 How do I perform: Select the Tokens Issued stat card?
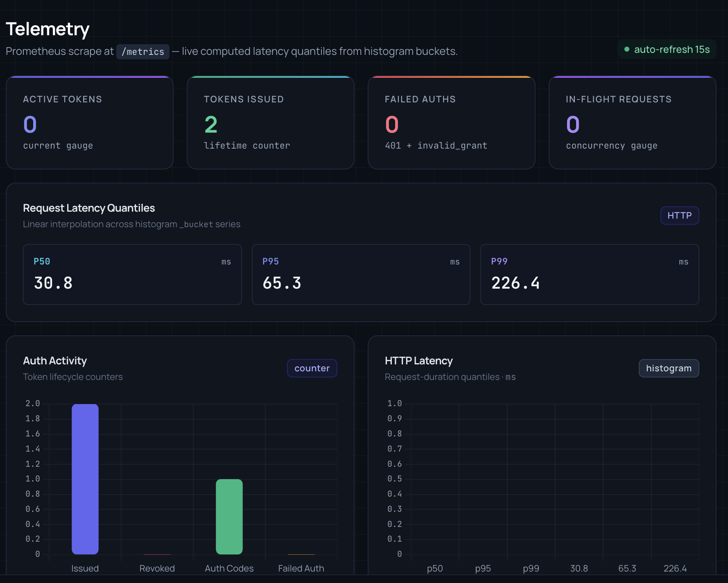(x=271, y=122)
